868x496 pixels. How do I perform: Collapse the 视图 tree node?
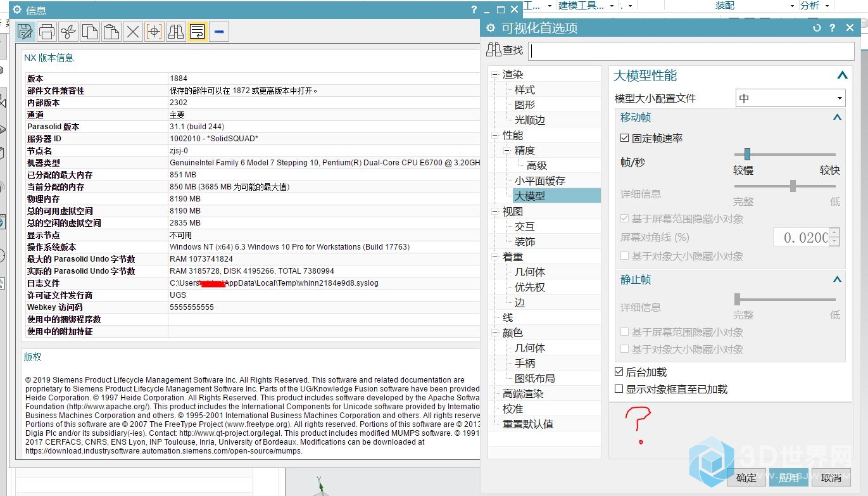point(494,212)
